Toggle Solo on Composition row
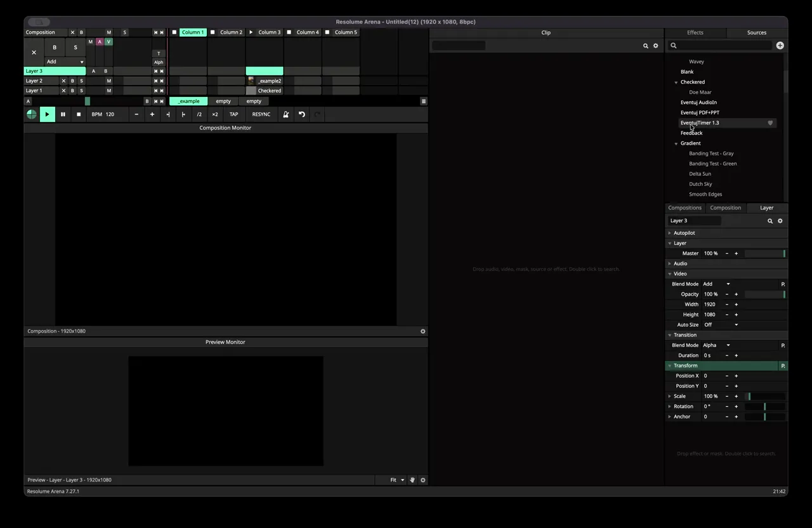Viewport: 812px width, 528px height. click(124, 32)
